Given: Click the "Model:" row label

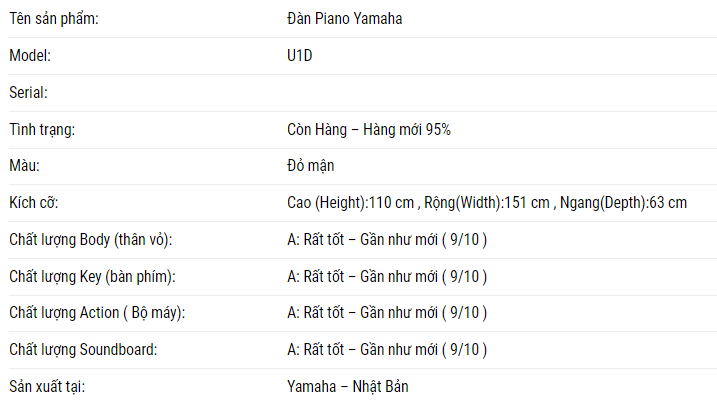Looking at the screenshot, I should [30, 56].
